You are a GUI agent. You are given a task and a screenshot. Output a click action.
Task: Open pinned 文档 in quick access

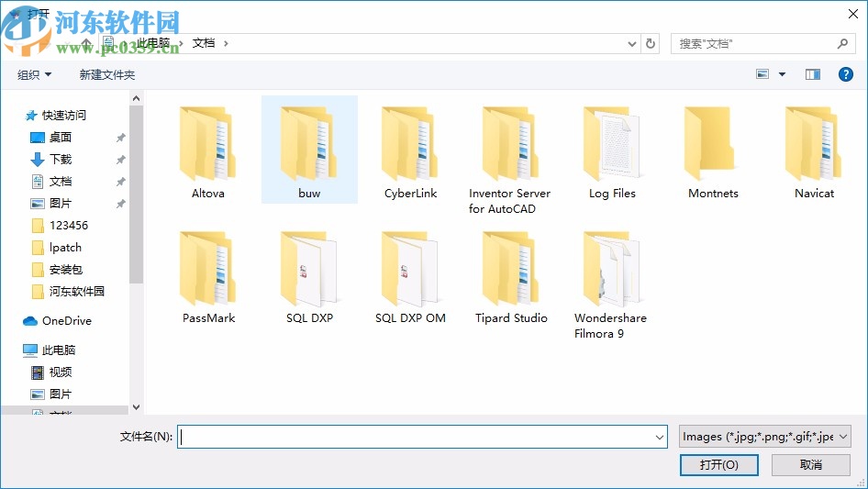51,181
